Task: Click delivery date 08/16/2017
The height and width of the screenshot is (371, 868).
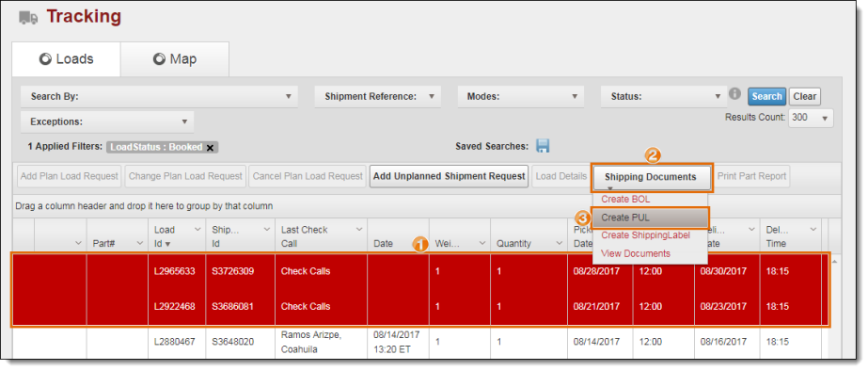Action: [x=723, y=342]
